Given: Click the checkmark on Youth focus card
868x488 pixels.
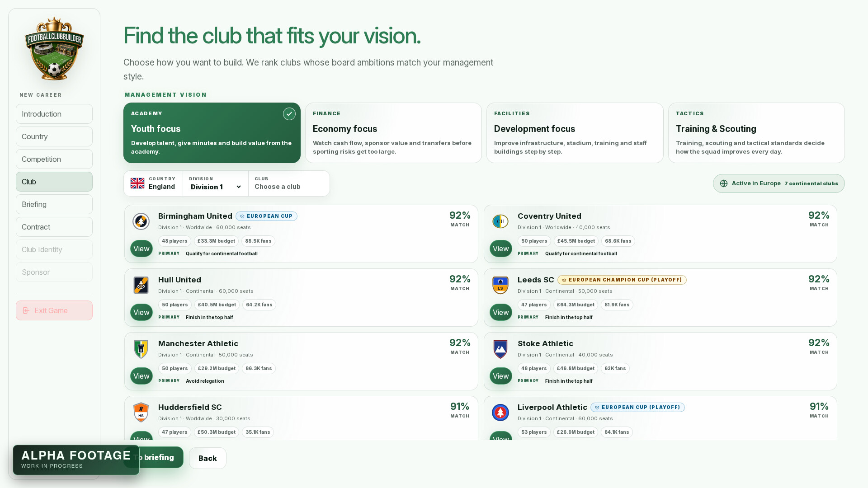Looking at the screenshot, I should (x=289, y=114).
